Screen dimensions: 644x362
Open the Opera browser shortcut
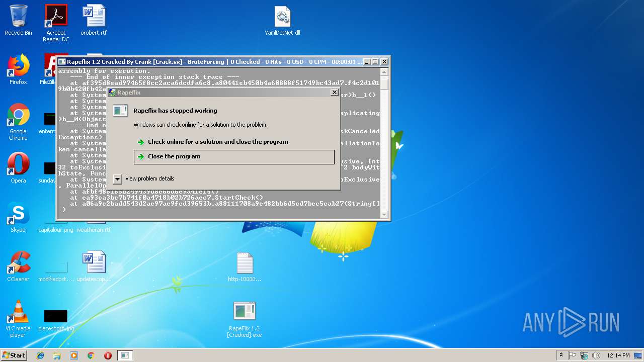tap(18, 167)
